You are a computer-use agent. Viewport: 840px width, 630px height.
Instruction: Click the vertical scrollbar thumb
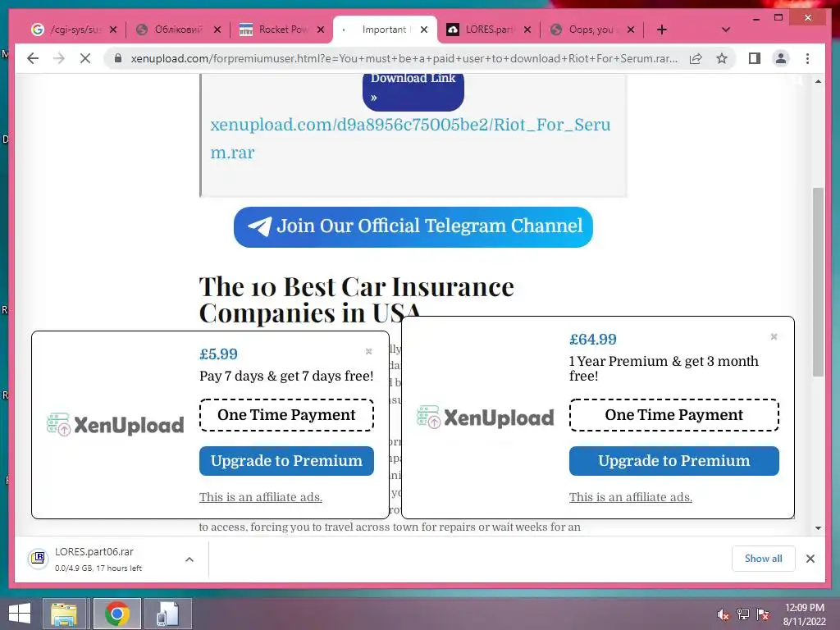pos(818,282)
